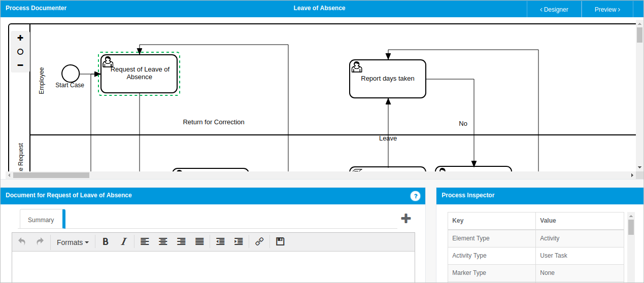Click the Start Case event circle
Screen dimensions: 644x283
point(71,73)
